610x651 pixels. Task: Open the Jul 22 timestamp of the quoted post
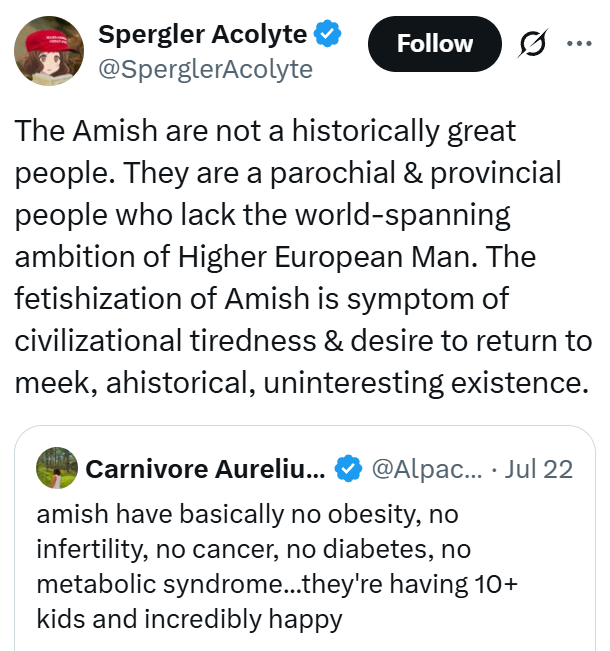[539, 469]
